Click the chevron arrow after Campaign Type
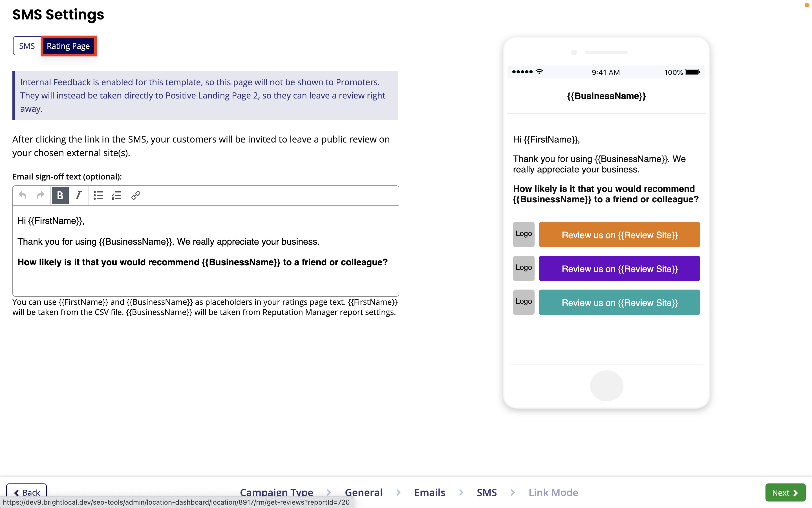812x508 pixels. coord(329,492)
